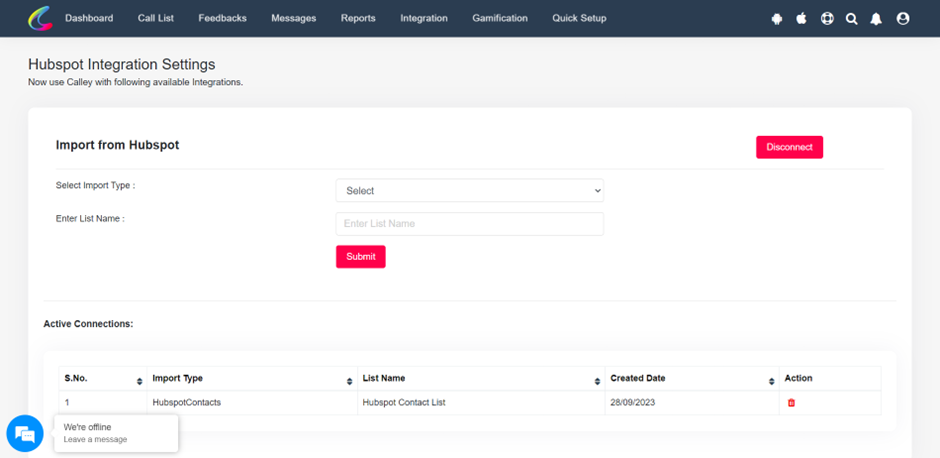The width and height of the screenshot is (940, 458).
Task: Click the HubspotContacts import type cell
Action: [x=252, y=403]
